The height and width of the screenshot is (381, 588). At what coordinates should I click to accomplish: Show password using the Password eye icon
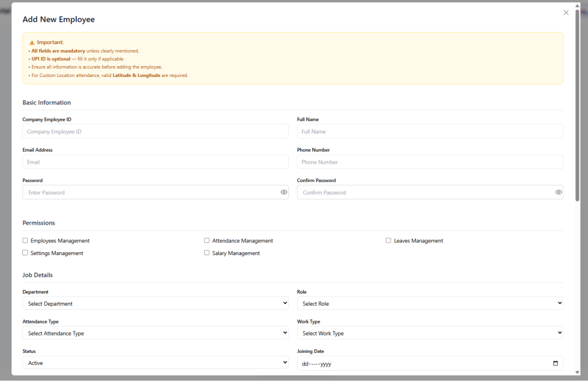click(284, 193)
